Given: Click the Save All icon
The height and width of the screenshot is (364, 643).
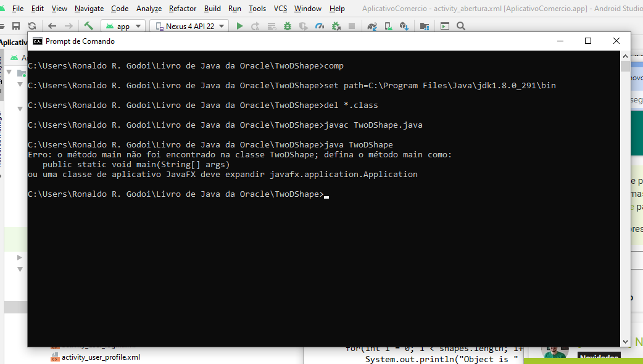Looking at the screenshot, I should 16,27.
